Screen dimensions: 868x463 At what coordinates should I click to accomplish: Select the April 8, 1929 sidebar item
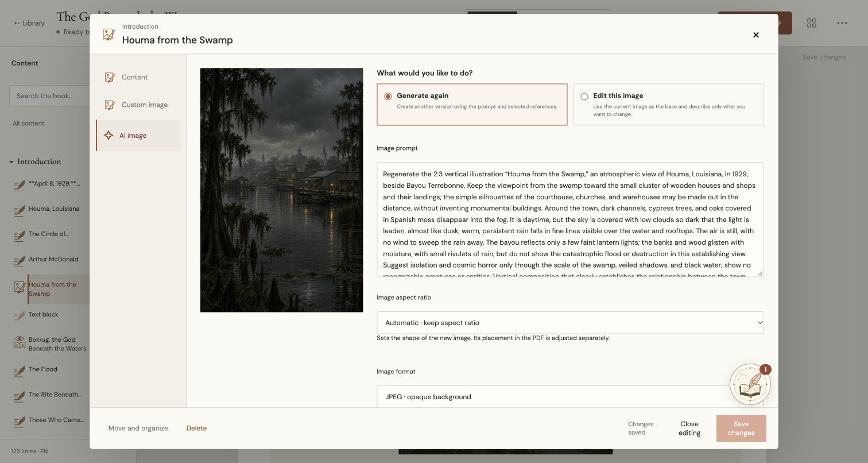pos(54,183)
